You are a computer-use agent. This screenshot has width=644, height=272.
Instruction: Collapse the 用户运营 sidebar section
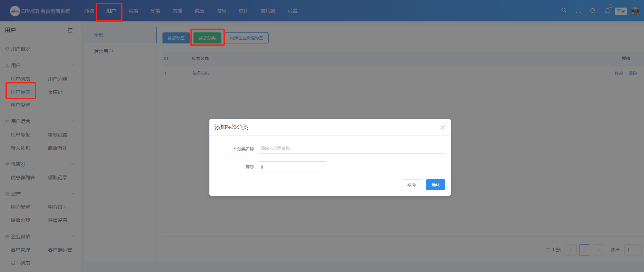[x=73, y=121]
